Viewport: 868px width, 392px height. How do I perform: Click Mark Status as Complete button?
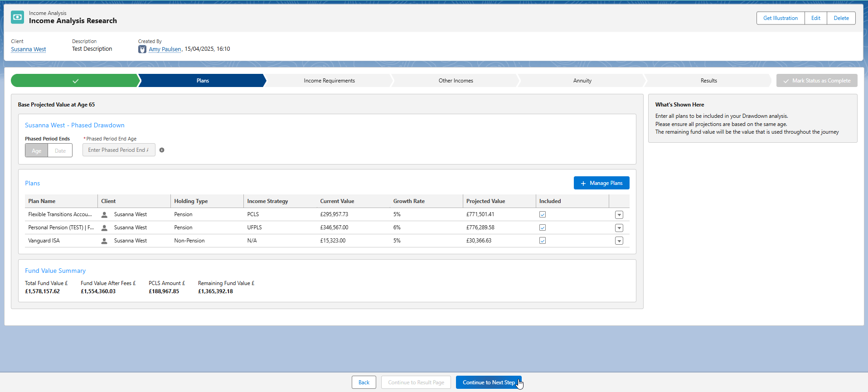[x=816, y=81]
